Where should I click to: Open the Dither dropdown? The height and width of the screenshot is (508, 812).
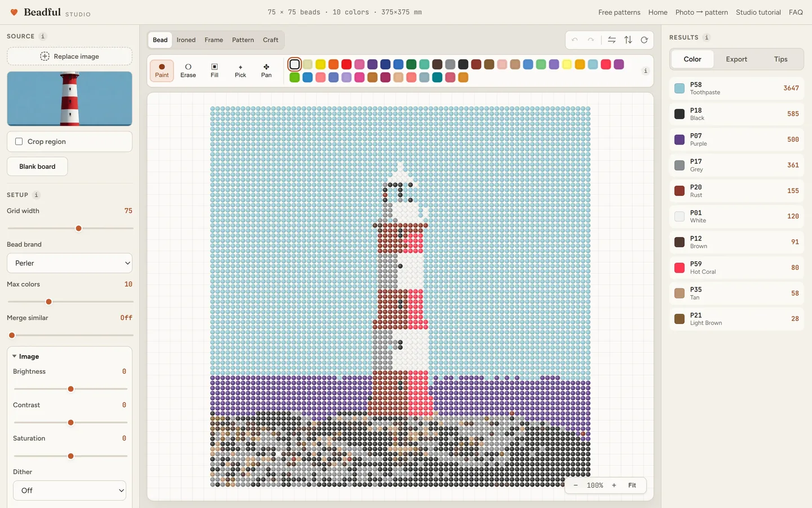tap(69, 491)
